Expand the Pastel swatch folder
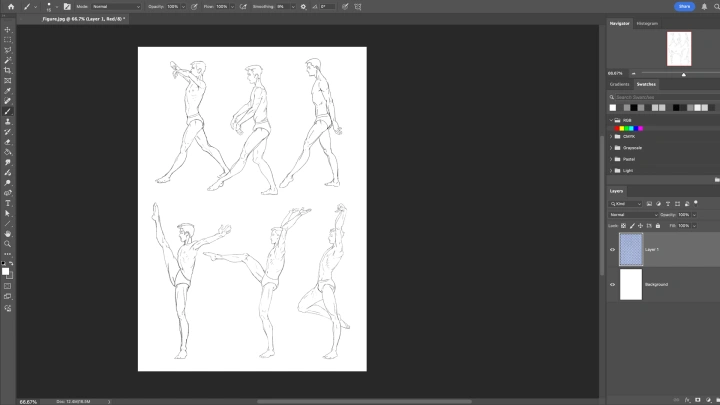This screenshot has width=720, height=405. coord(611,159)
